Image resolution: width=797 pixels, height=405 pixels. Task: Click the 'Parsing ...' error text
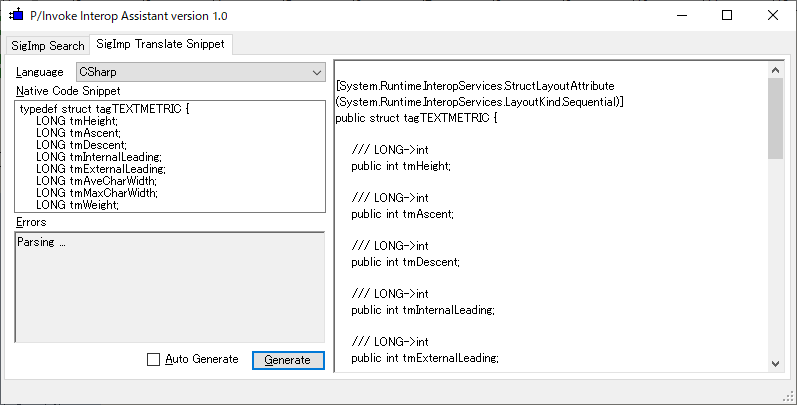click(41, 242)
